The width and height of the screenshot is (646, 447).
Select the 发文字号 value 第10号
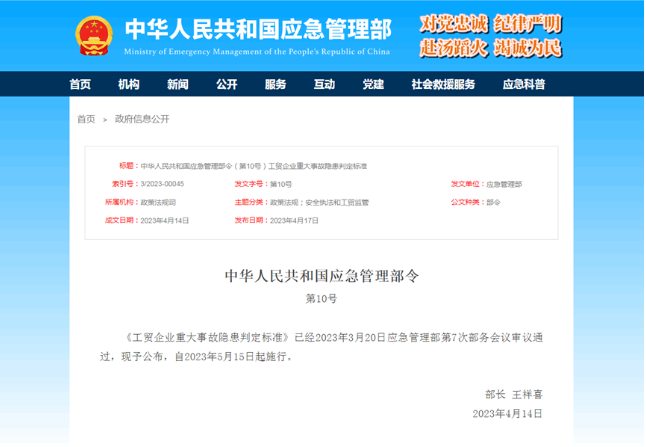pos(281,184)
